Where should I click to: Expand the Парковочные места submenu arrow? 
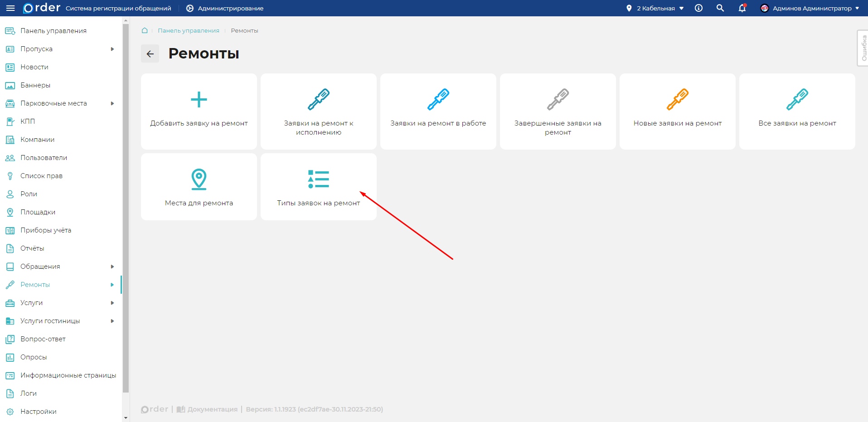tap(112, 103)
